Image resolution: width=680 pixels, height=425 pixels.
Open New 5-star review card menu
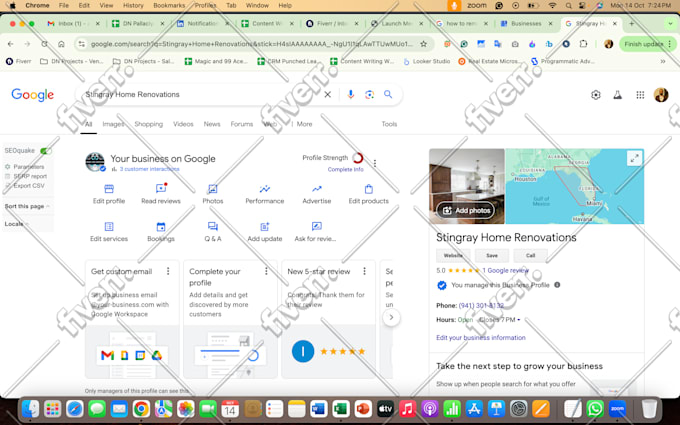point(364,271)
